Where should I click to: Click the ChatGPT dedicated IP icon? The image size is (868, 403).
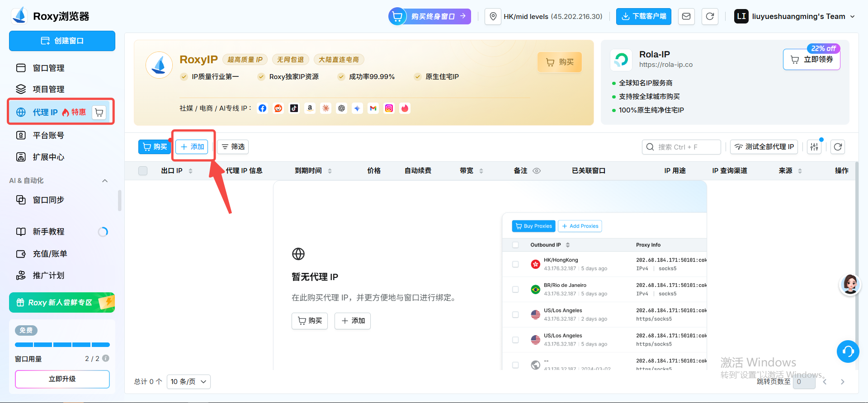pos(342,108)
